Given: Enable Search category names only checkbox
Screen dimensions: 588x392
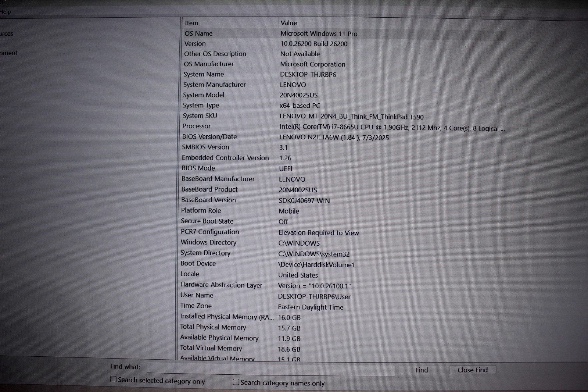Looking at the screenshot, I should tap(236, 382).
